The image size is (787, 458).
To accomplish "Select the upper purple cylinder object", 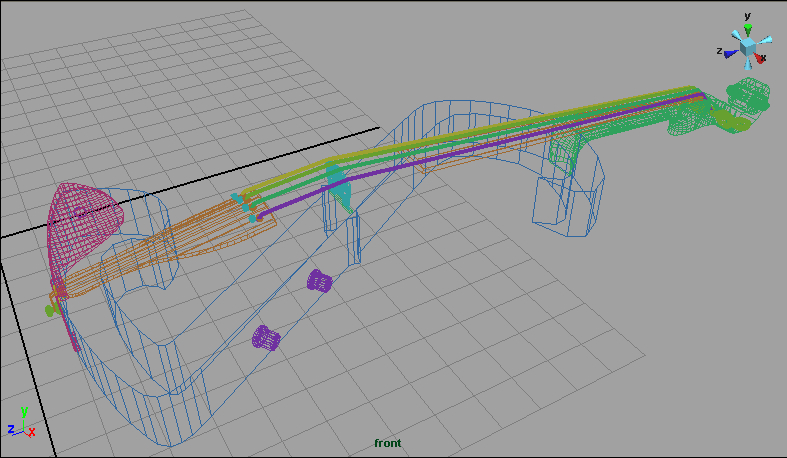I will point(319,281).
